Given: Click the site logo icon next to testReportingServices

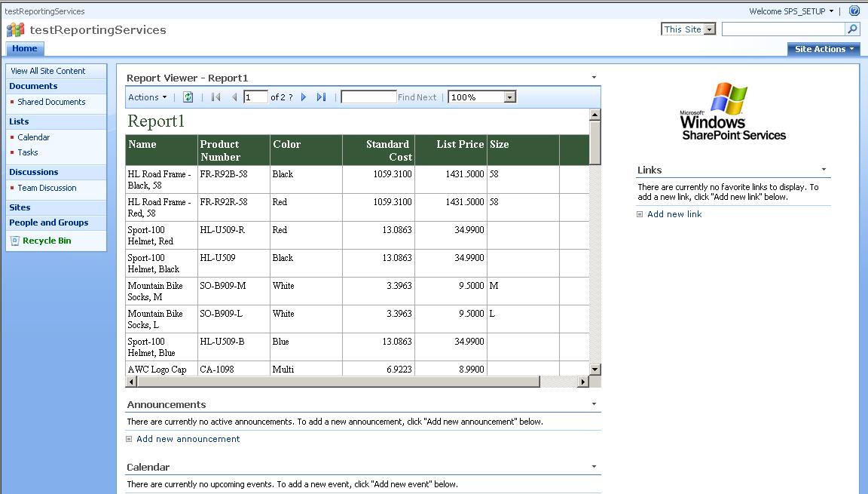Looking at the screenshot, I should click(16, 30).
